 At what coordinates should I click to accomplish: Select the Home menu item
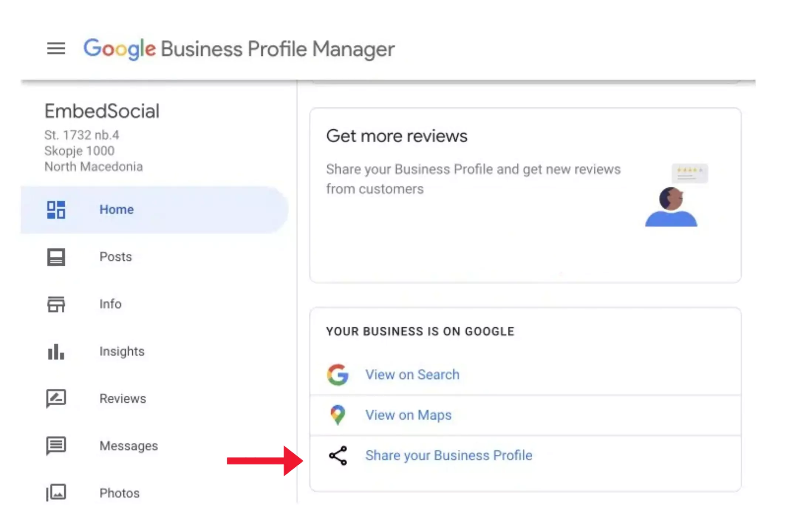pos(116,209)
